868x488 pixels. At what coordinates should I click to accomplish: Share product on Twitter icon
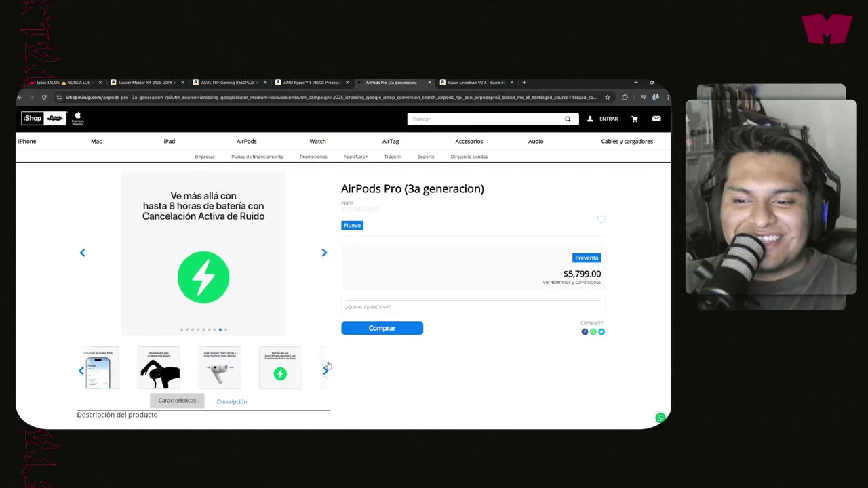pos(601,332)
